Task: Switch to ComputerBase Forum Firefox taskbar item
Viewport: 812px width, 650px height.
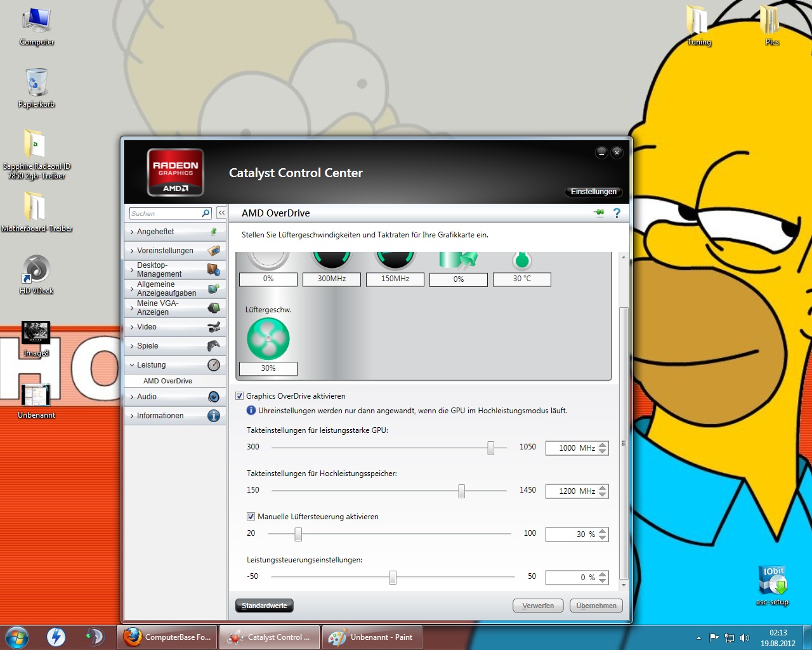Action: 167,637
